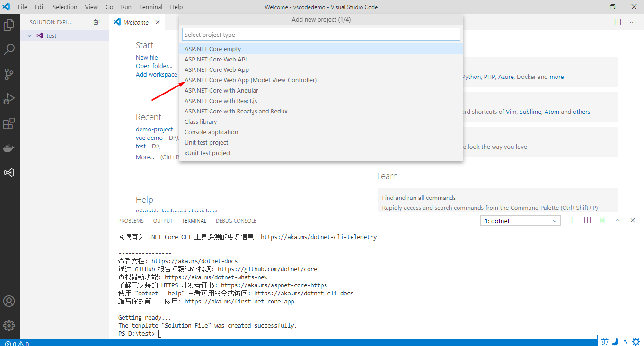Click the punctuation icon in the IME toolbar
644x346 pixels.
click(626, 342)
